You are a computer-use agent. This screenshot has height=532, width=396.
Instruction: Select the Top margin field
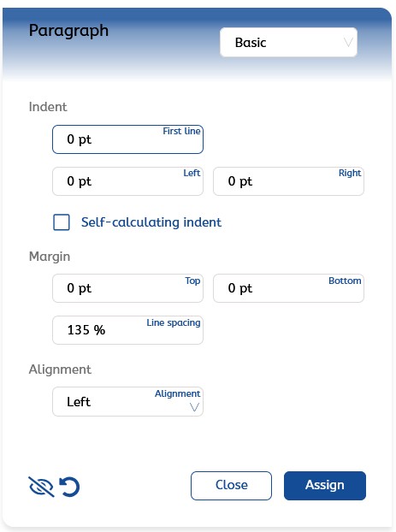[x=128, y=288]
